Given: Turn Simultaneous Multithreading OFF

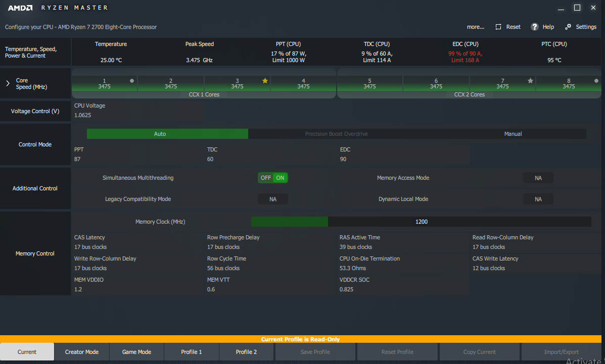Looking at the screenshot, I should (x=265, y=178).
